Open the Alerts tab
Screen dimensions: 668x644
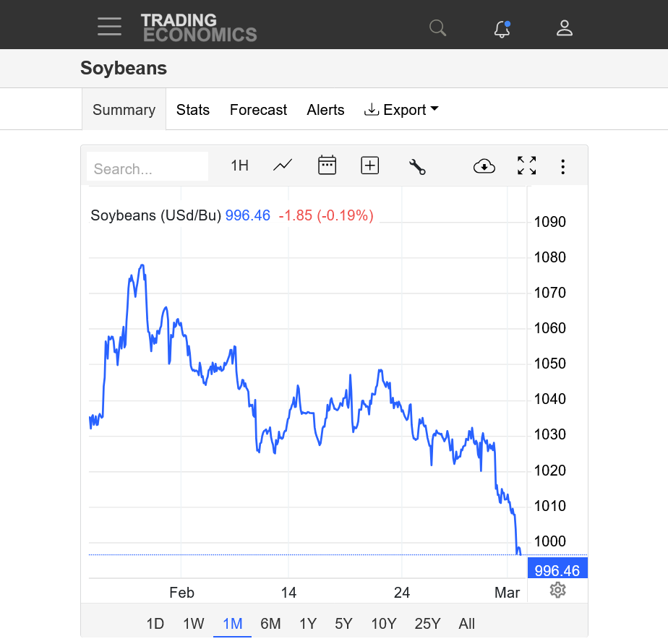tap(325, 110)
